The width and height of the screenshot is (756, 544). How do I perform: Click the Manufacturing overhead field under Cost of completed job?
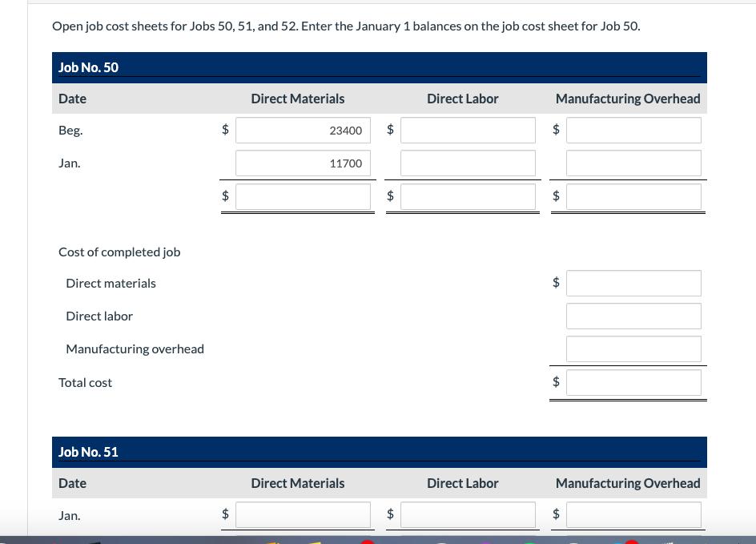tap(633, 349)
